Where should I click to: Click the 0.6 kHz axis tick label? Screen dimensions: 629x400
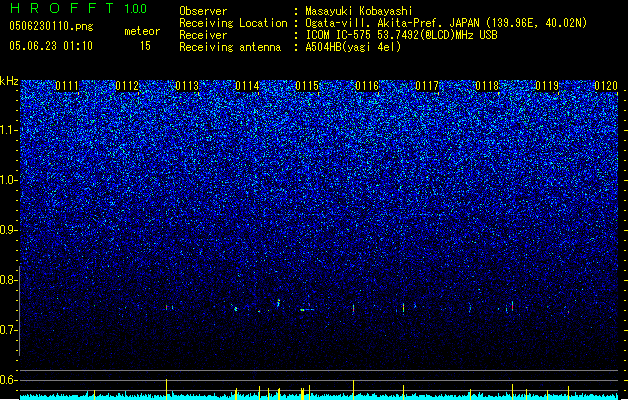9,380
